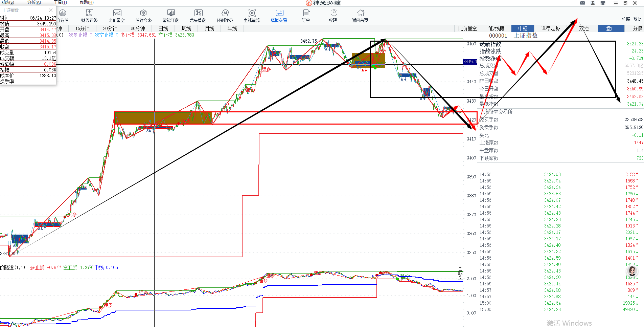Click the 比价星空 toolbar icon
The width and height of the screenshot is (644, 327).
(117, 16)
